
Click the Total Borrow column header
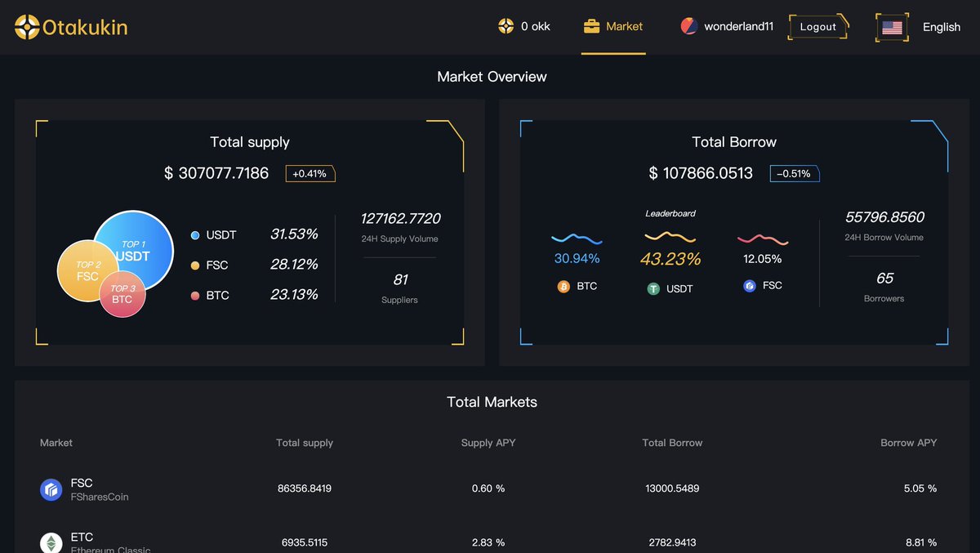click(672, 443)
